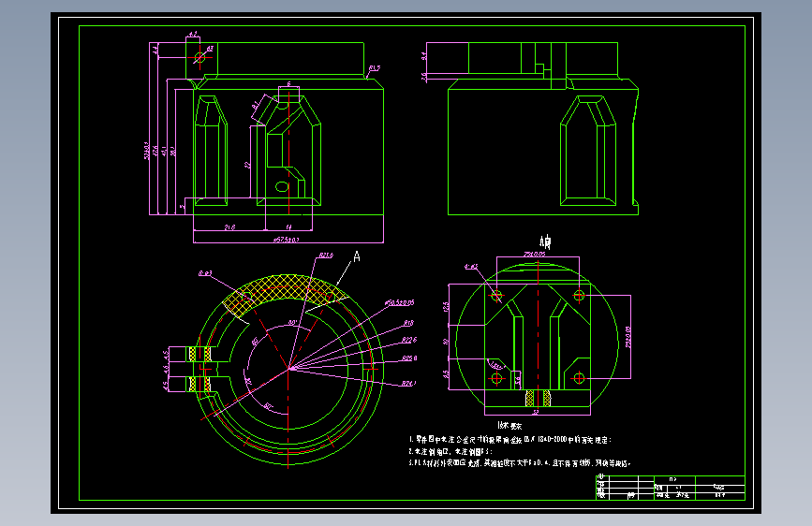Click the title block table
812x526 pixels.
coord(670,488)
